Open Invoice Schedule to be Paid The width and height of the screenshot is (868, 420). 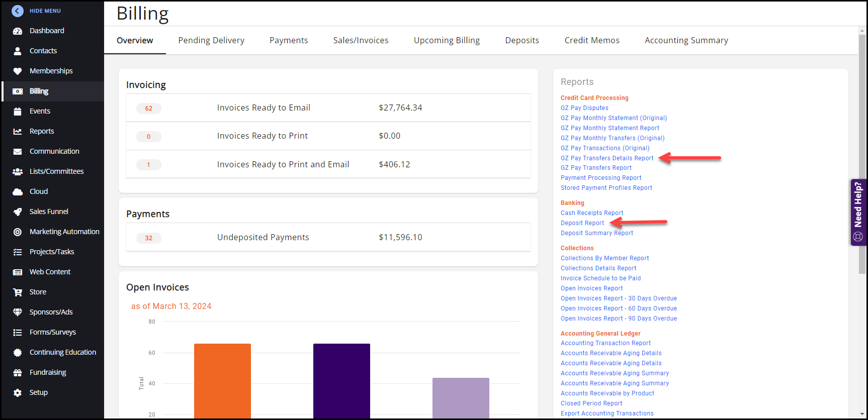601,278
